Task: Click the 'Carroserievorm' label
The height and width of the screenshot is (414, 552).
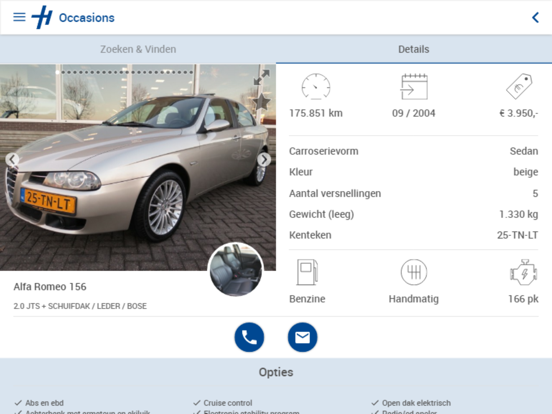Action: point(324,151)
